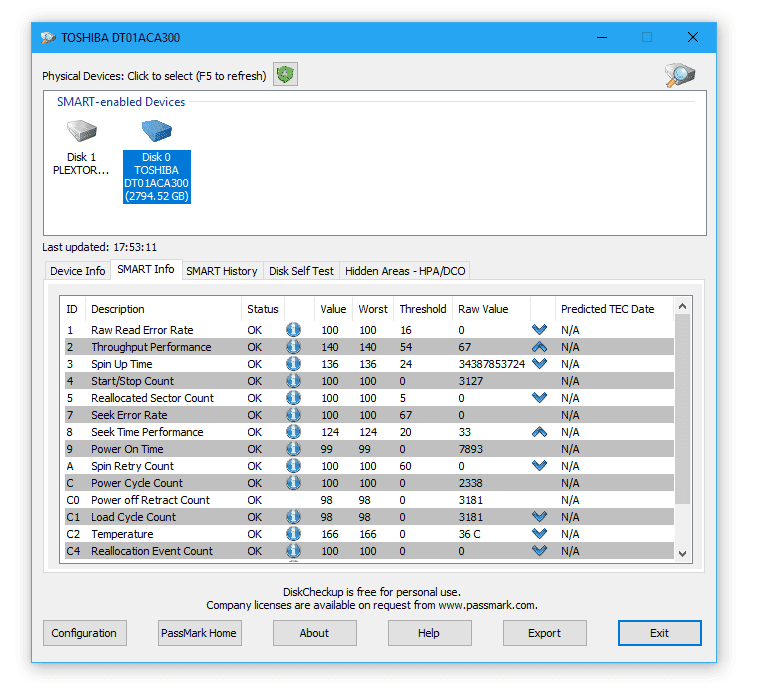Click raw value 7893 for Power On Time
Viewport: 758px width, 690px height.
coord(471,449)
